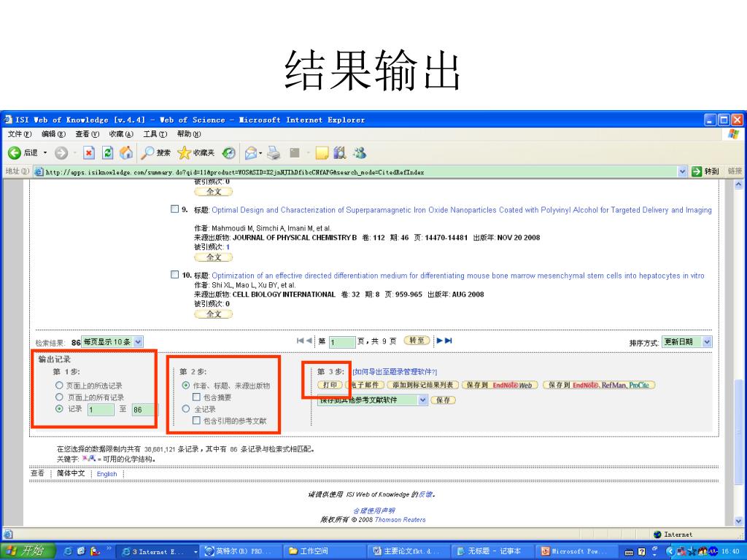Image resolution: width=747 pixels, height=560 pixels.
Task: Open the 每页显示 10 条 dropdown
Action: 112,341
